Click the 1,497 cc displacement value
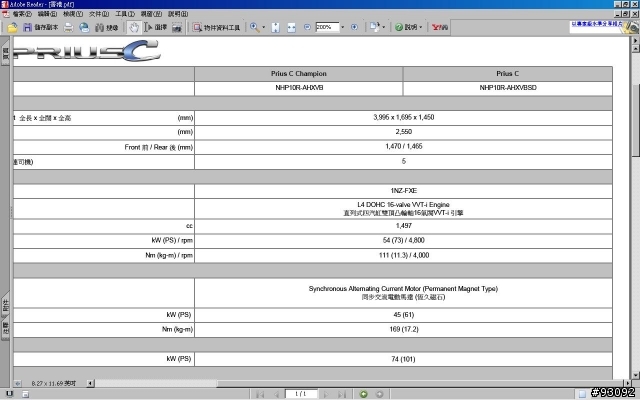Screen dimensions: 640x400 click(x=404, y=226)
